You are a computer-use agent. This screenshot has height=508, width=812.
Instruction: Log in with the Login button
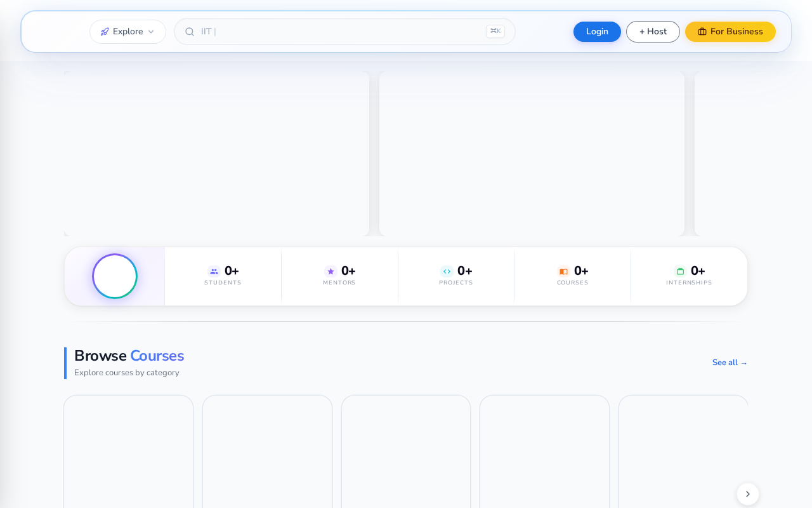pos(597,32)
